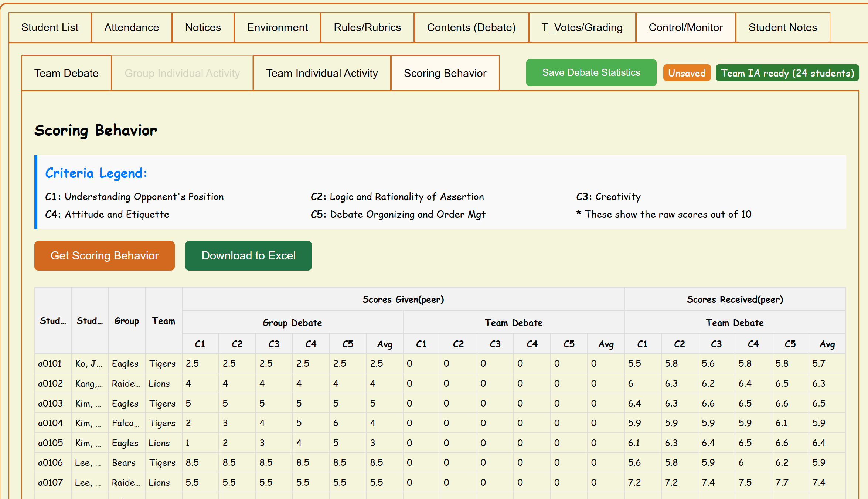Open the Notices tab
The width and height of the screenshot is (868, 499).
pyautogui.click(x=203, y=27)
